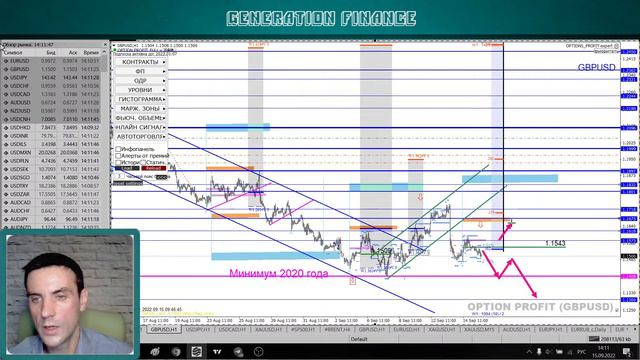
Task: Expand the КОНТРАКТЫ menu
Action: pyautogui.click(x=140, y=62)
